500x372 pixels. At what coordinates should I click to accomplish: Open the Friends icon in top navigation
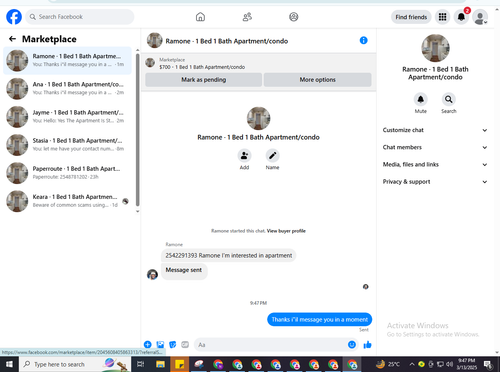click(x=247, y=17)
